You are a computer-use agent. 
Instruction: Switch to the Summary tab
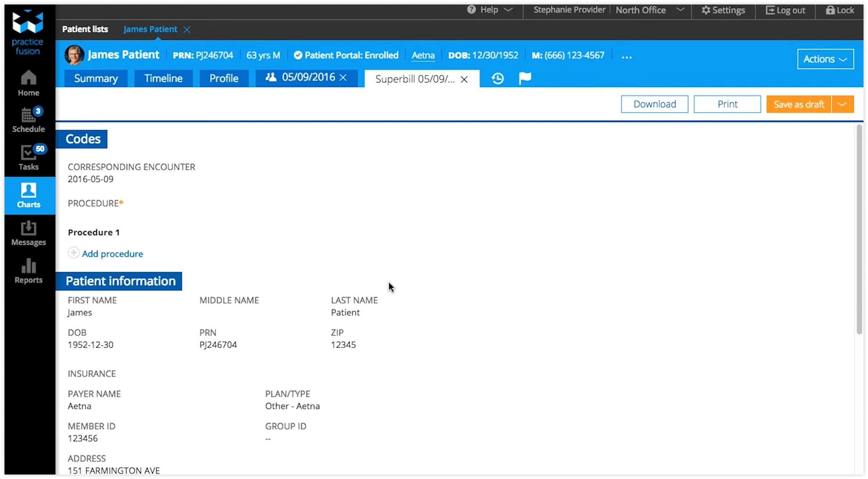coord(96,79)
